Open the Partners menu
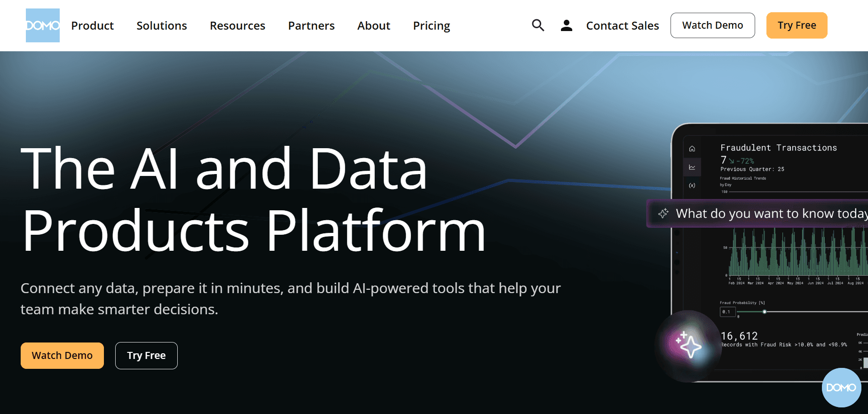868x414 pixels. click(x=311, y=25)
